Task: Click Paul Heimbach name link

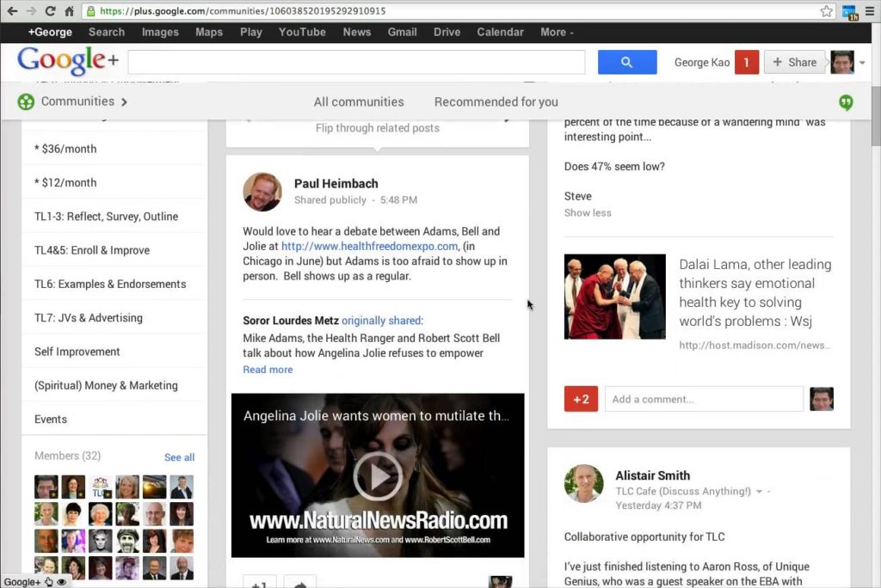Action: point(336,184)
